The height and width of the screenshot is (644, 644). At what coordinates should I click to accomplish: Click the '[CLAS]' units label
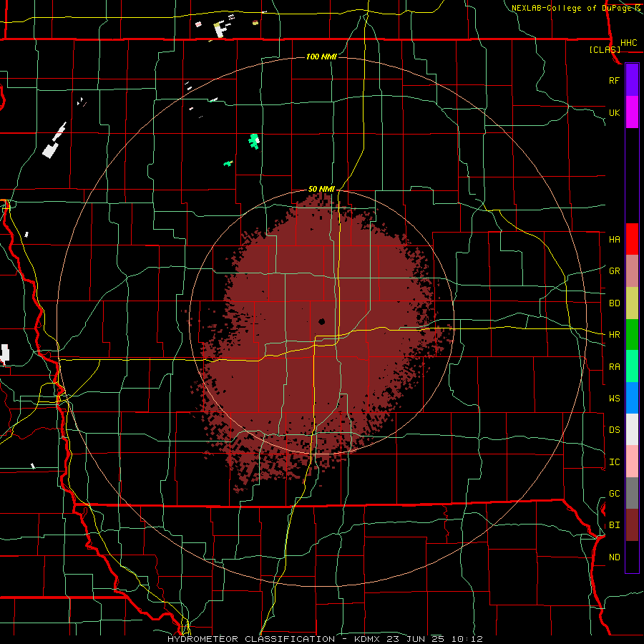click(x=605, y=49)
